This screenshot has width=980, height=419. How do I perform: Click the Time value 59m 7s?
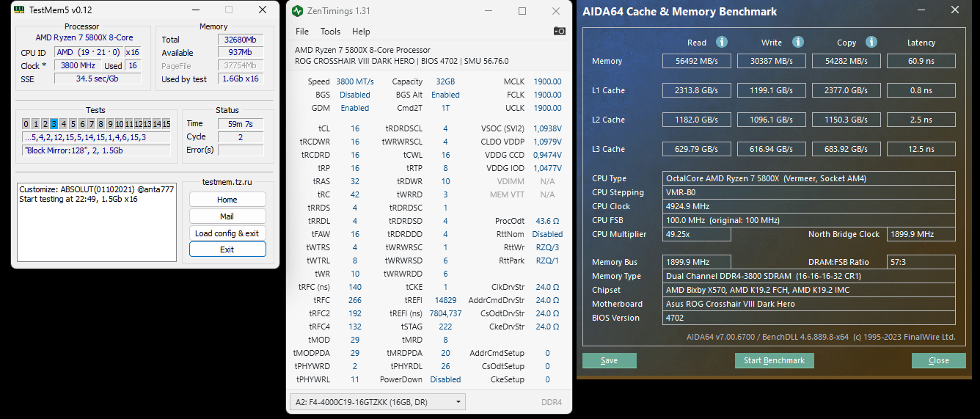[x=240, y=124]
